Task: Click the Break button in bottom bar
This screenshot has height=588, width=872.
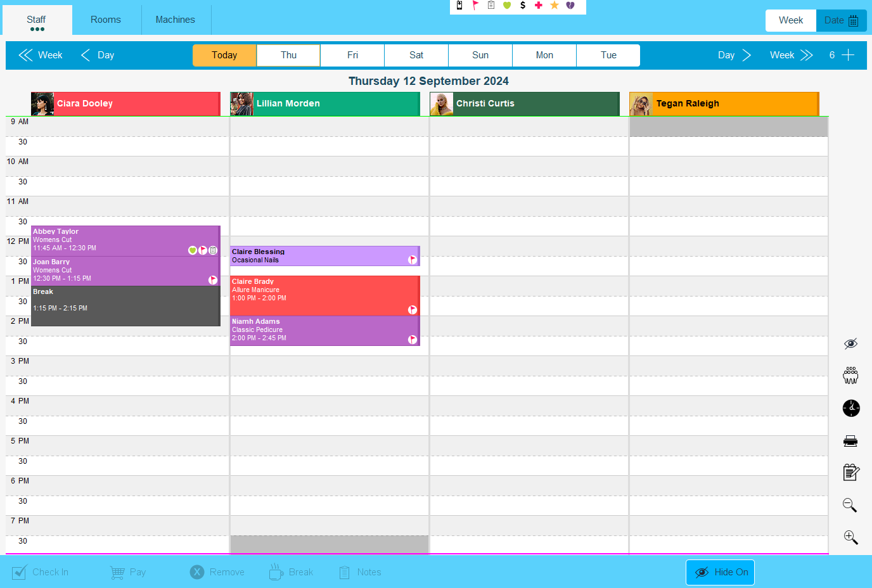Action: point(291,572)
